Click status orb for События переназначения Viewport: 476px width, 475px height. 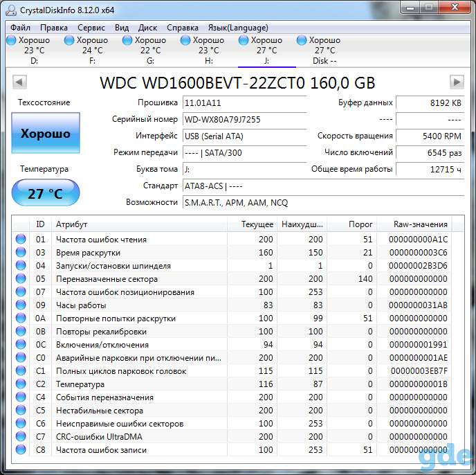pos(21,397)
